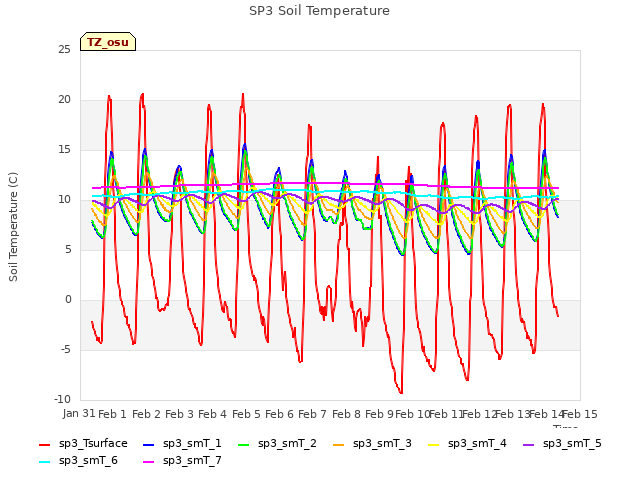The image size is (640, 480).
Task: Click the Feb 15 x-axis label
Action: tap(580, 414)
